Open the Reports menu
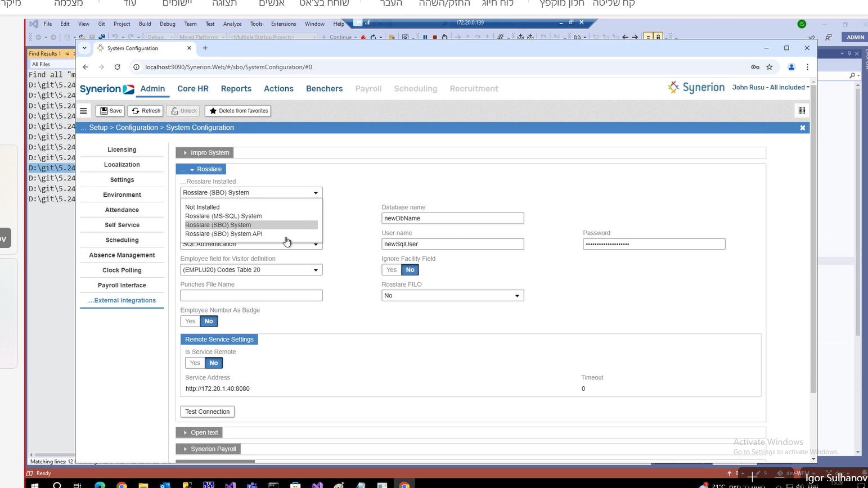 (x=236, y=89)
